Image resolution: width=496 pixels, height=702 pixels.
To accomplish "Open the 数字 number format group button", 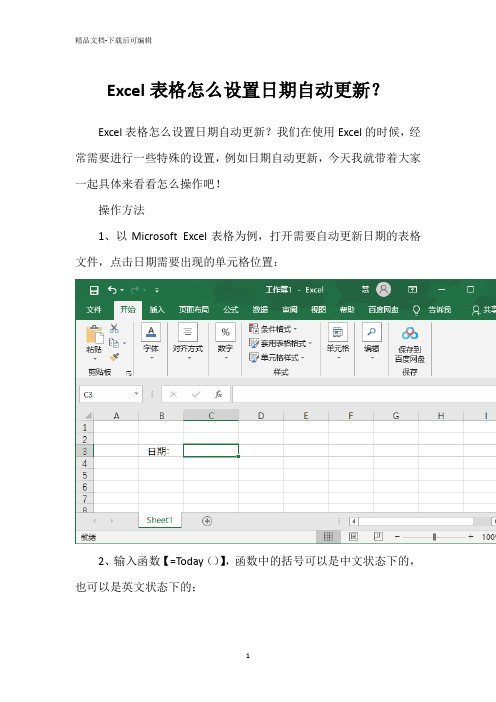I will coord(225,342).
